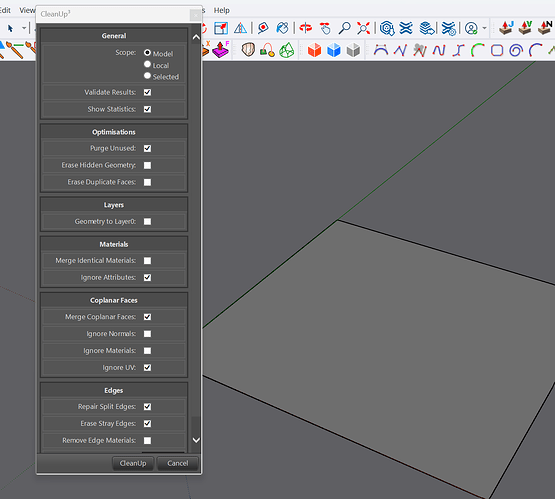Uncheck the Purge Unused checkbox
The height and width of the screenshot is (499, 555).
coord(148,148)
